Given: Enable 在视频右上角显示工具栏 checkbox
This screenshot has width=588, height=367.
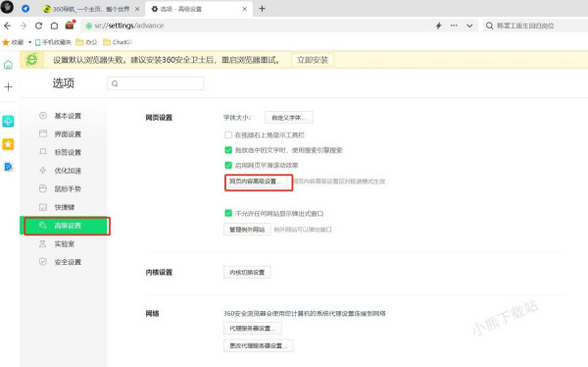Looking at the screenshot, I should coord(228,134).
